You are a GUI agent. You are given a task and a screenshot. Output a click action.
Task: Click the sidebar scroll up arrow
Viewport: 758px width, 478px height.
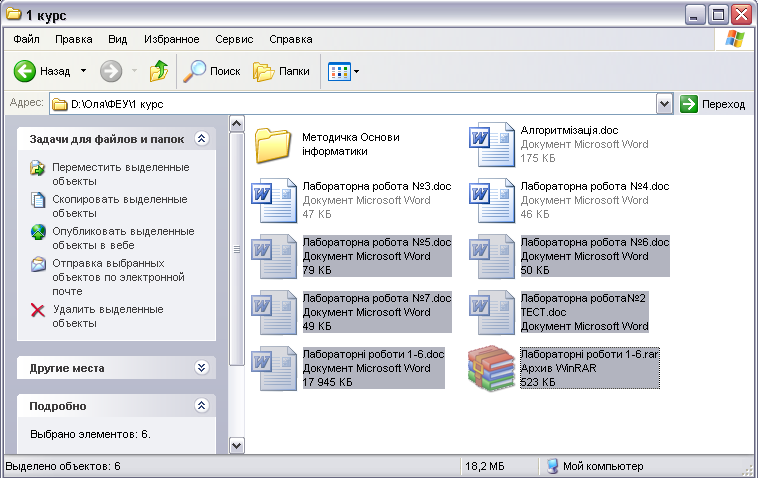[x=236, y=124]
